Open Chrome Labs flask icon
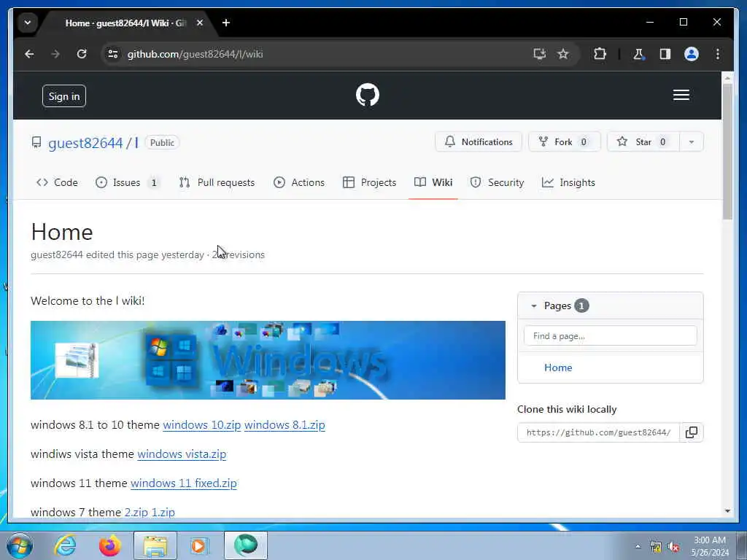Screen dimensions: 747x560 coord(638,54)
